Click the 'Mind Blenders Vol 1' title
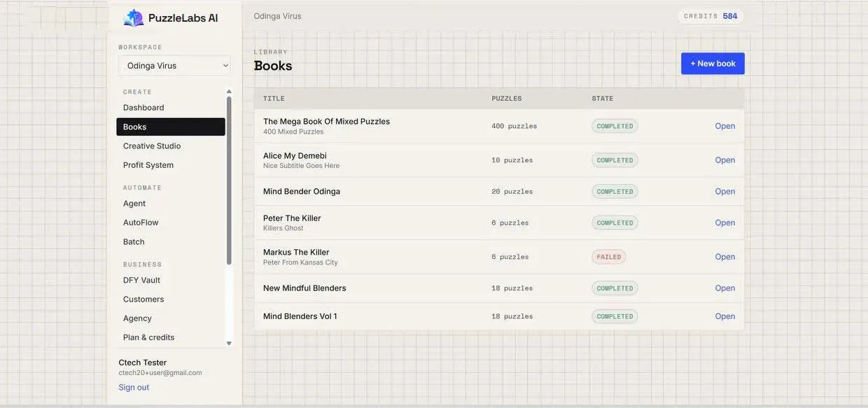The height and width of the screenshot is (408, 868). click(x=300, y=316)
